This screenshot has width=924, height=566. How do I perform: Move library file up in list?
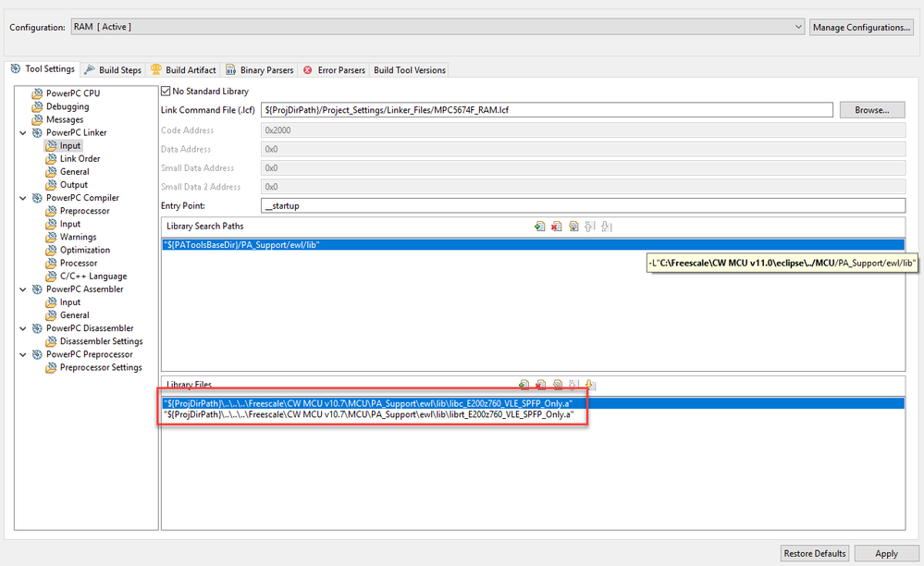coord(574,385)
